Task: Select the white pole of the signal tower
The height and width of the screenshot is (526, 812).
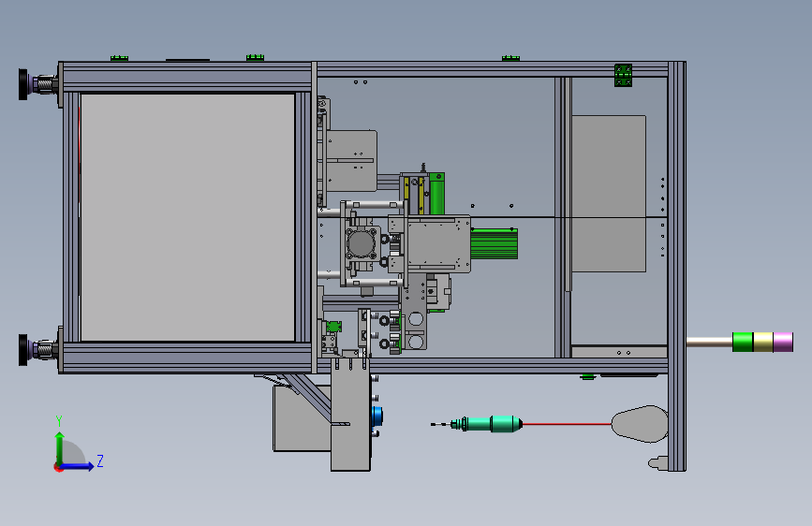Action: click(x=710, y=342)
